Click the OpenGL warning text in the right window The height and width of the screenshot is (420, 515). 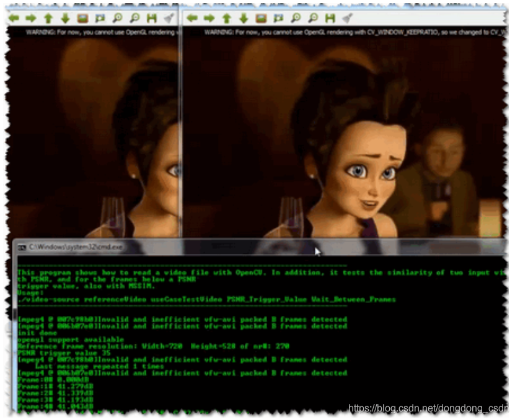tap(354, 32)
